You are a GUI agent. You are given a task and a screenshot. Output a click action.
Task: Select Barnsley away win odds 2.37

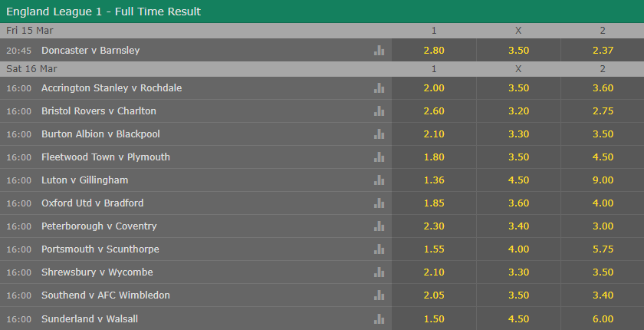603,50
